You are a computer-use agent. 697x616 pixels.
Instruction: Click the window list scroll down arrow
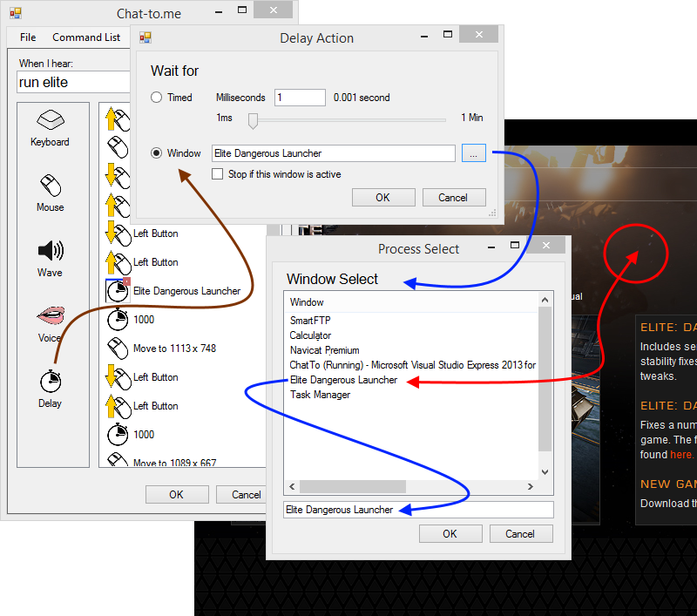[545, 472]
